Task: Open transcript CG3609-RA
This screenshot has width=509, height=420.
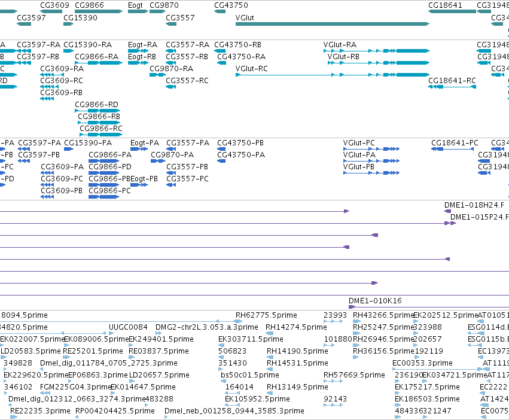Action: [52, 75]
